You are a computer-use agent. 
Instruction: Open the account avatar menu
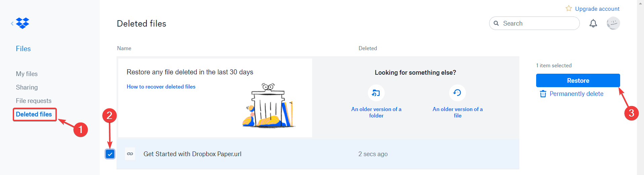[613, 23]
